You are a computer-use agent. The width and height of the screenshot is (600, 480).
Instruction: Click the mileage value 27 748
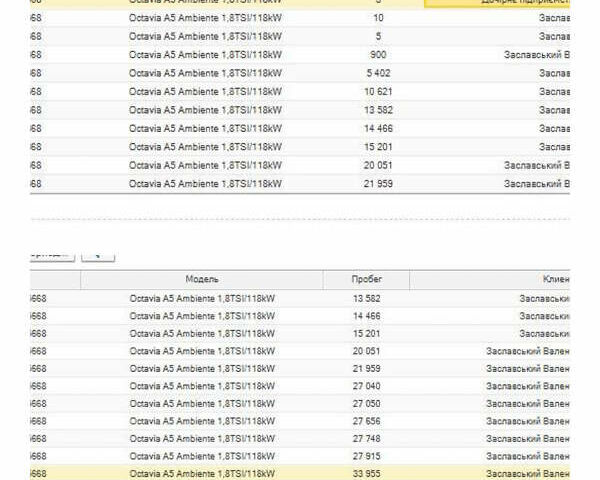click(x=366, y=438)
